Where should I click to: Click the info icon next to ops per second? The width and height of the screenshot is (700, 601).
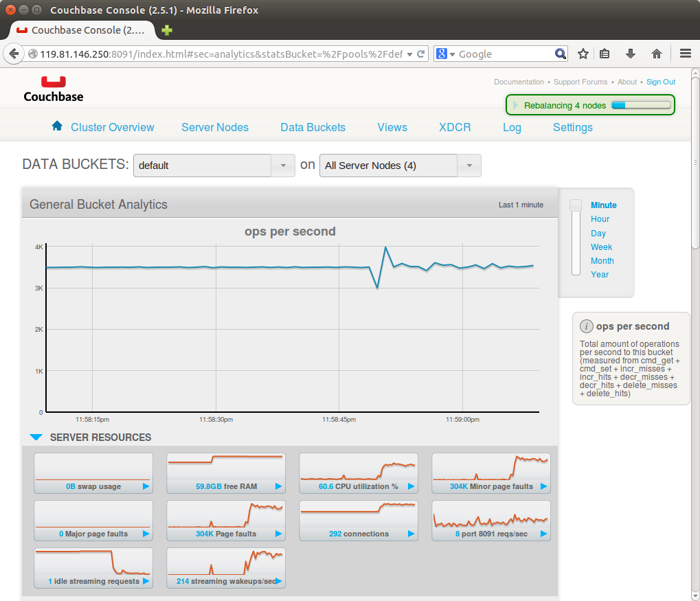point(586,326)
